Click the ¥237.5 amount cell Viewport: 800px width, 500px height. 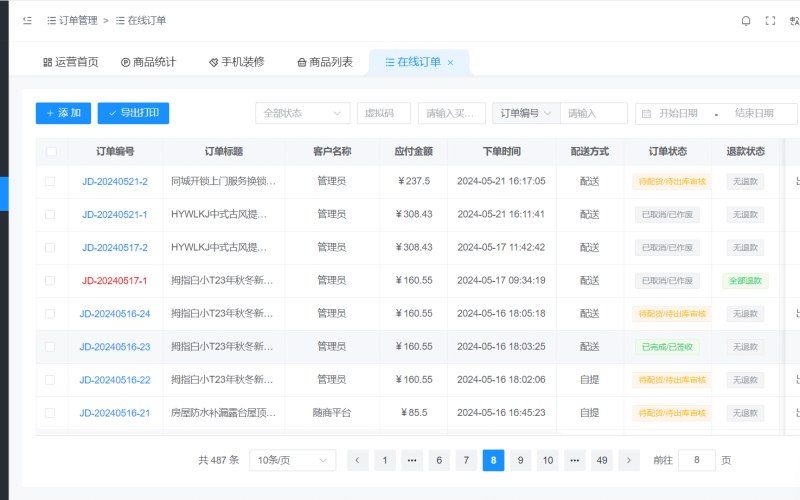coord(414,181)
